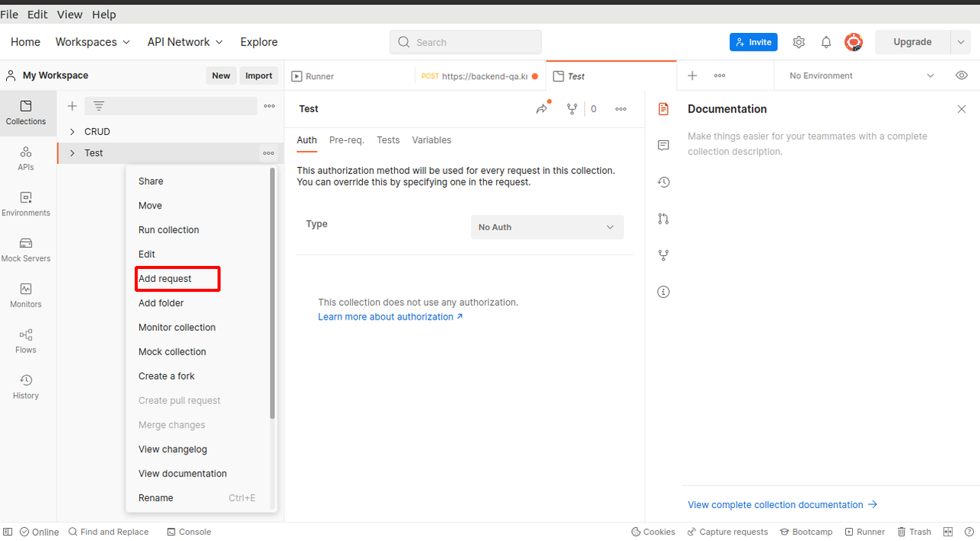
Task: Open Learn more about authorization link
Action: [x=390, y=316]
